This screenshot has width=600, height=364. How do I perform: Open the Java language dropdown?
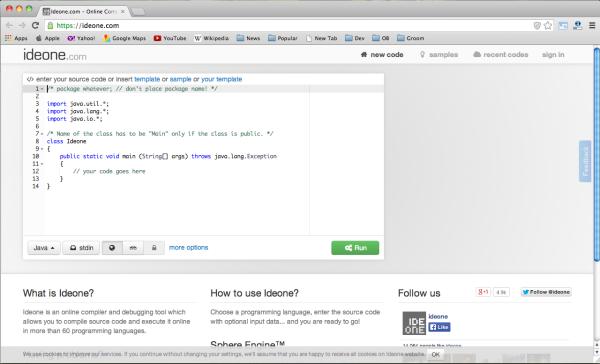click(x=44, y=248)
